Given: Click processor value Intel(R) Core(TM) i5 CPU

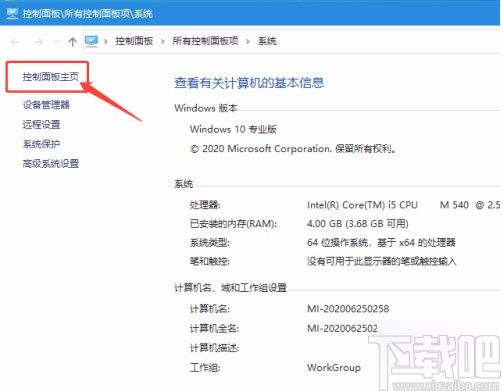Looking at the screenshot, I should [x=362, y=205].
